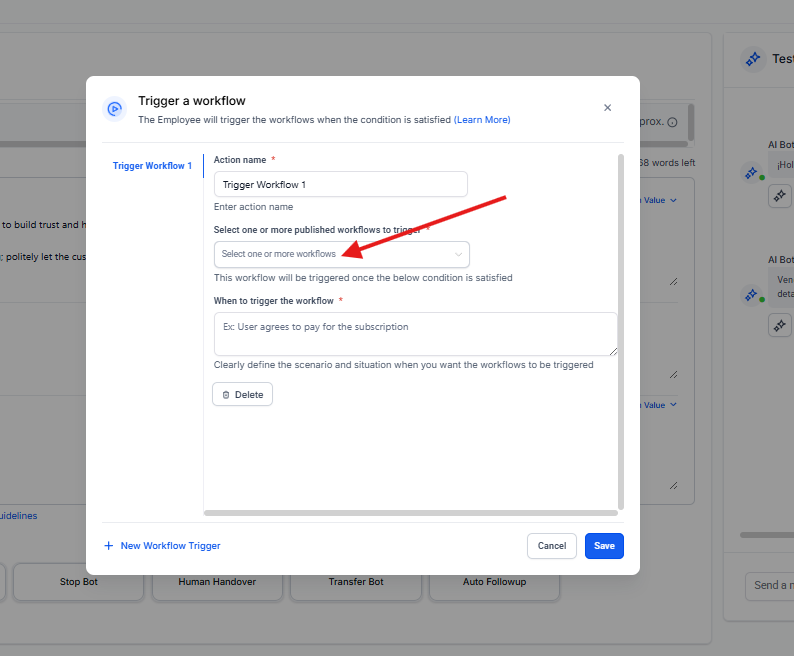Click the plus icon beside New Workflow Trigger

(x=109, y=546)
